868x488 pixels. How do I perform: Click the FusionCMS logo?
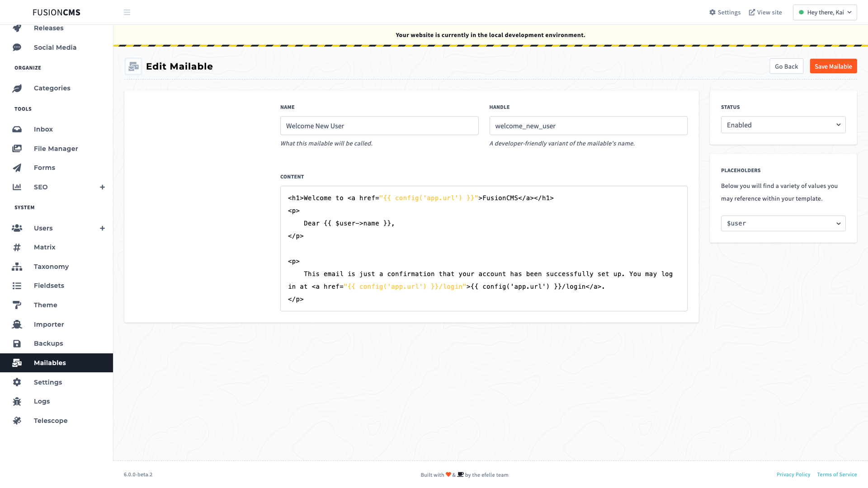(57, 12)
